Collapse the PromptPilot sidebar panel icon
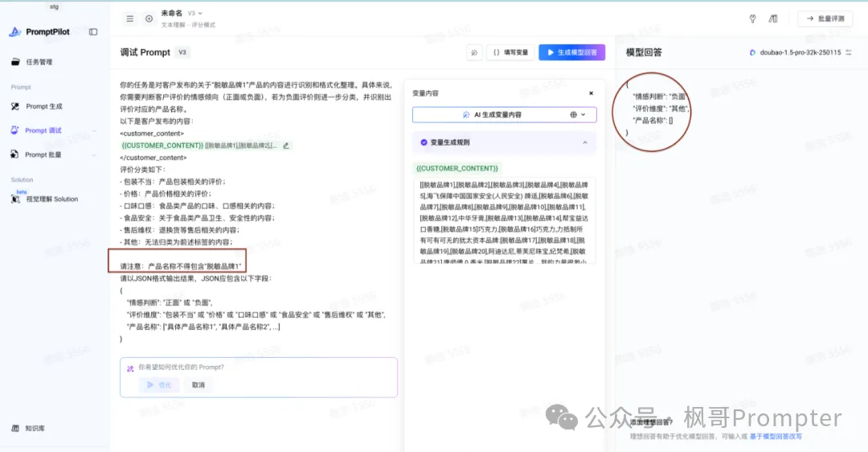The width and height of the screenshot is (868, 452). [x=93, y=32]
